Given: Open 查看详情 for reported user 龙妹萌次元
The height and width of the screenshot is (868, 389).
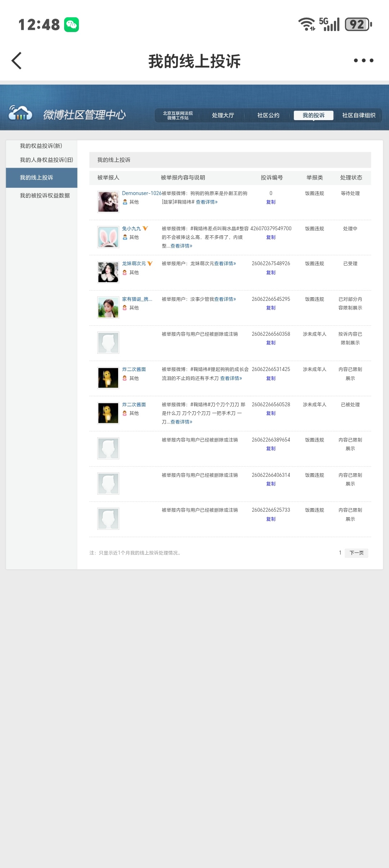Looking at the screenshot, I should [x=225, y=263].
